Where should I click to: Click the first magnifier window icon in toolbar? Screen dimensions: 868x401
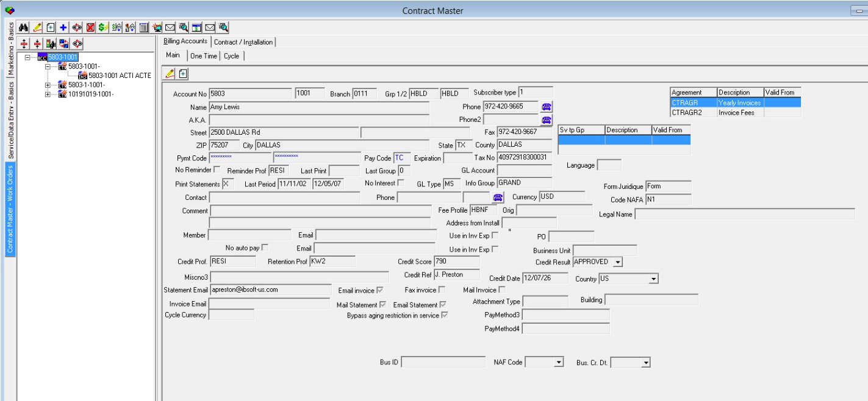(x=184, y=27)
